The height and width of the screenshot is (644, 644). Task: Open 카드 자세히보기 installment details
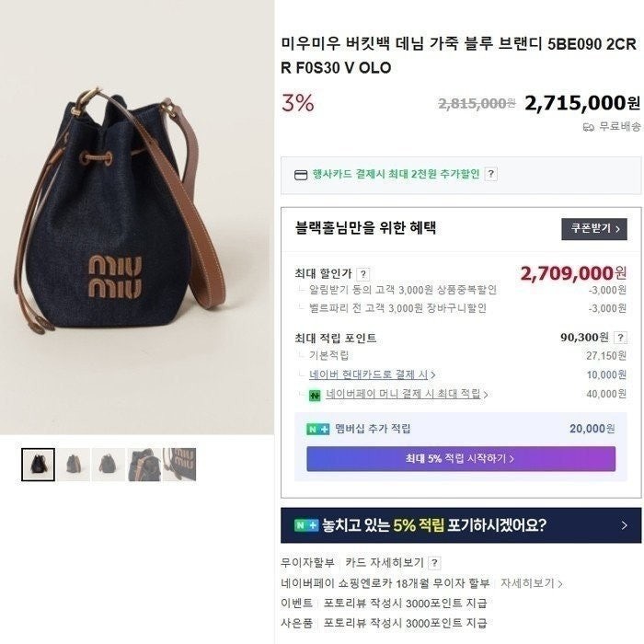[x=384, y=563]
